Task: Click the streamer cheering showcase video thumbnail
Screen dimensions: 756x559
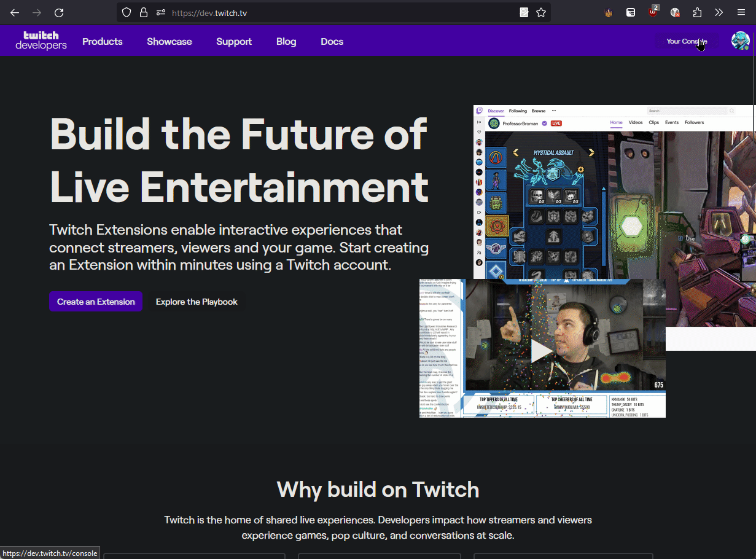Action: click(x=542, y=348)
